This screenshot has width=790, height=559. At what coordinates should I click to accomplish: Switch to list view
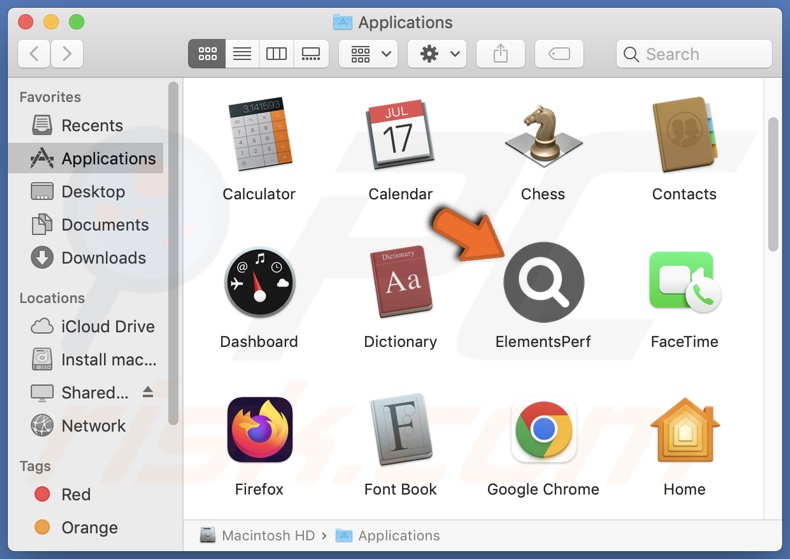click(242, 53)
